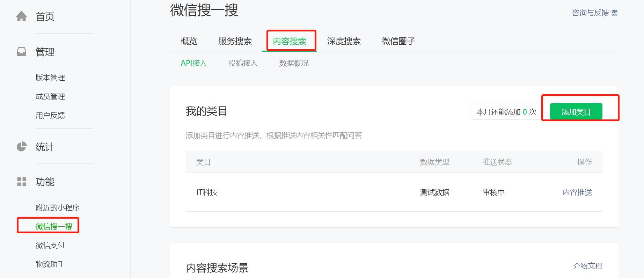644x278 pixels.
Task: Open 用户反馈 page
Action: click(50, 116)
